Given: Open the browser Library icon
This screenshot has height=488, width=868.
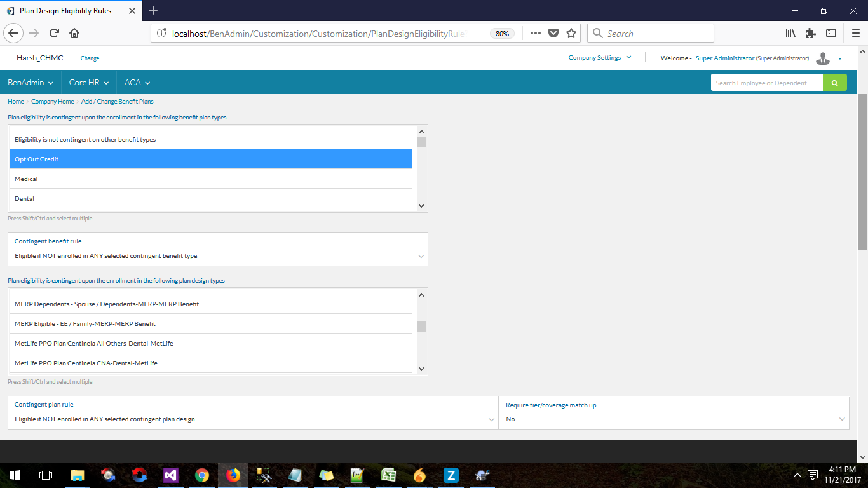Looking at the screenshot, I should coord(790,34).
